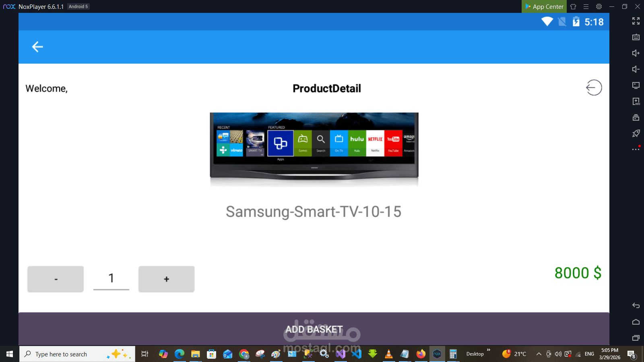This screenshot has height=362, width=644.
Task: Open the NoxPlayer theme shirt icon
Action: click(x=573, y=6)
